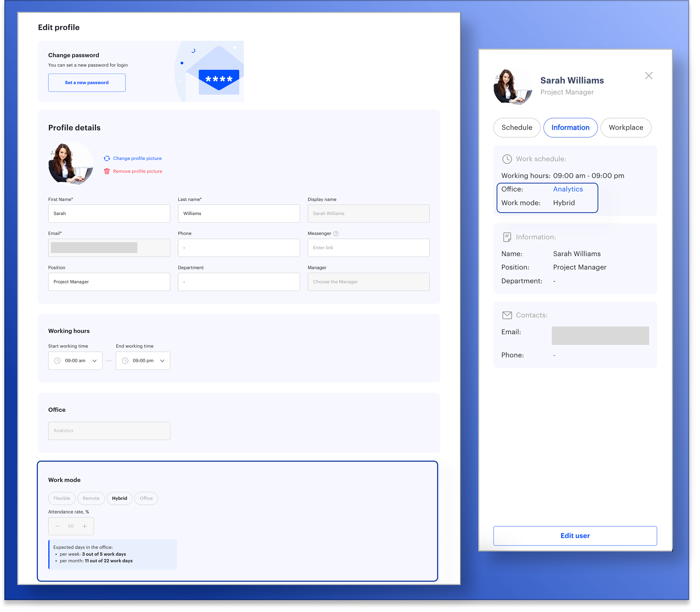The image size is (700, 612).
Task: Click the change profile picture refresh icon
Action: [x=107, y=159]
